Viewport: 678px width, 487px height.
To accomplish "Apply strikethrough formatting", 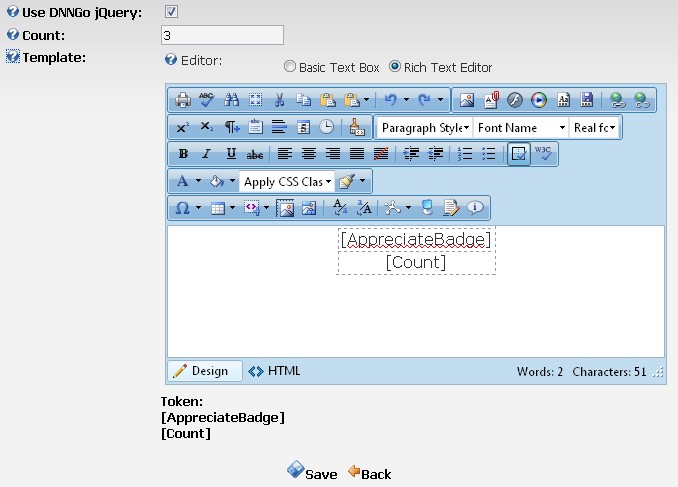I will pyautogui.click(x=255, y=154).
